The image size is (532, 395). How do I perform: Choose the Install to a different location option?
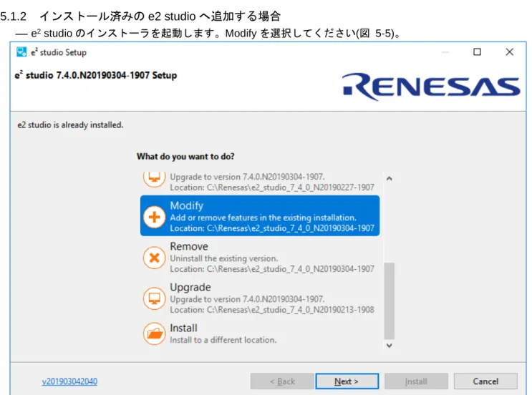(260, 333)
